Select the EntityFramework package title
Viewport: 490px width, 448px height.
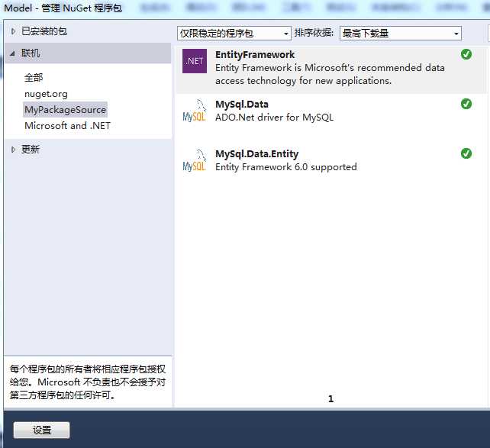click(255, 54)
